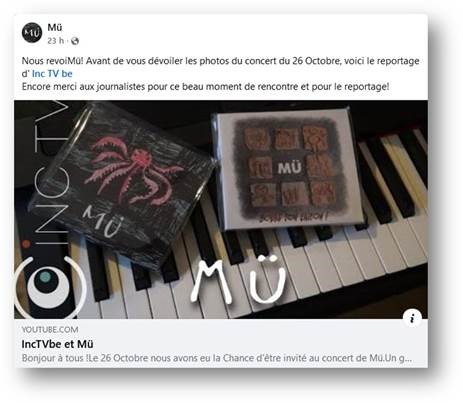463x403 pixels.
Task: Click the piano keys beside the grey album
Action: coord(395,200)
